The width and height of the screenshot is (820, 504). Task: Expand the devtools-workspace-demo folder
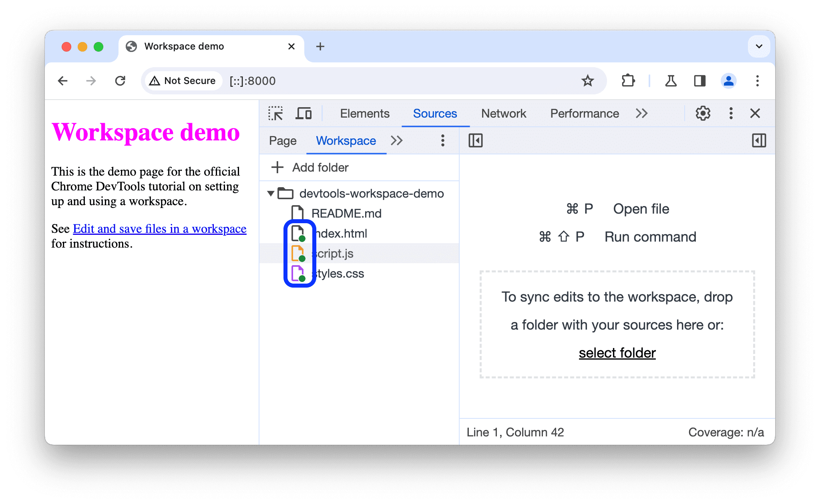coord(271,192)
